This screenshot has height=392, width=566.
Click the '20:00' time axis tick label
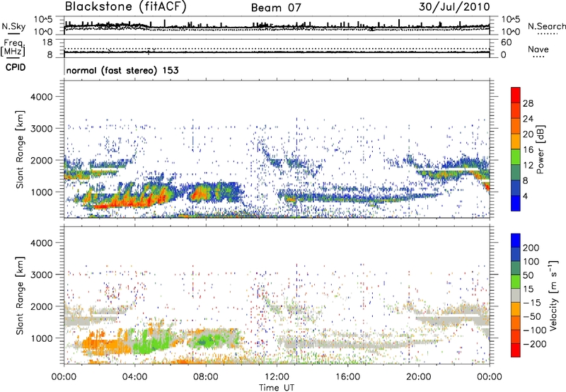click(x=418, y=377)
